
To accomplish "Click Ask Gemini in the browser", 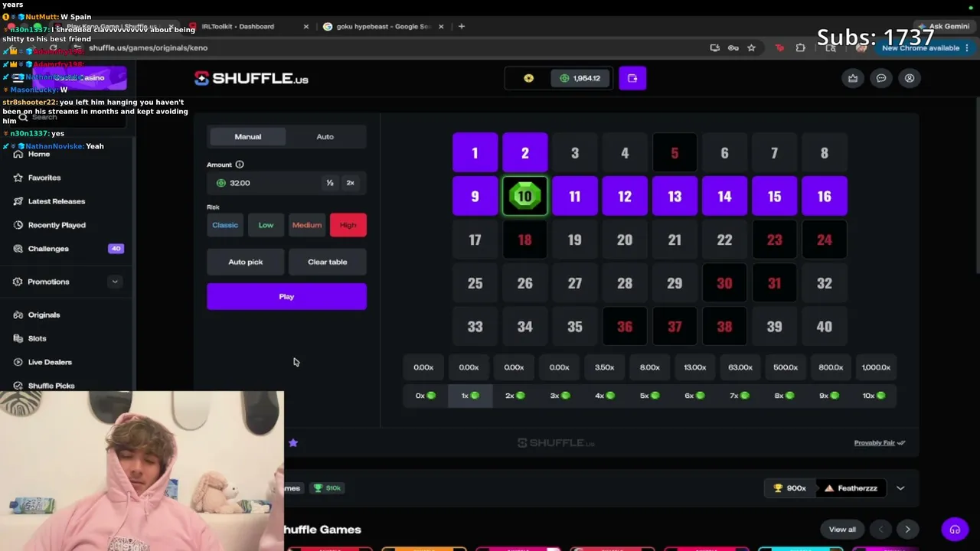I will [x=943, y=26].
